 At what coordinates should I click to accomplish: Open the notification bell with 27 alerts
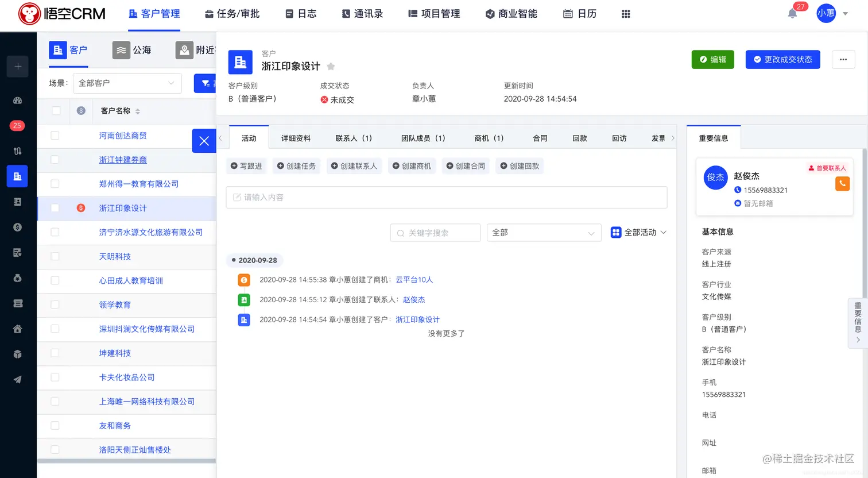[x=792, y=14]
